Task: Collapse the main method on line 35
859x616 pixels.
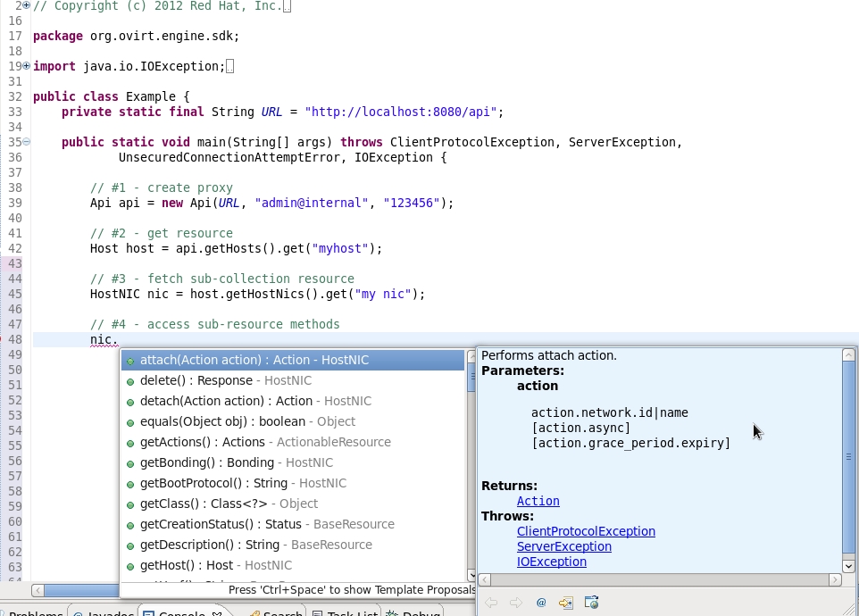Action: coord(26,142)
